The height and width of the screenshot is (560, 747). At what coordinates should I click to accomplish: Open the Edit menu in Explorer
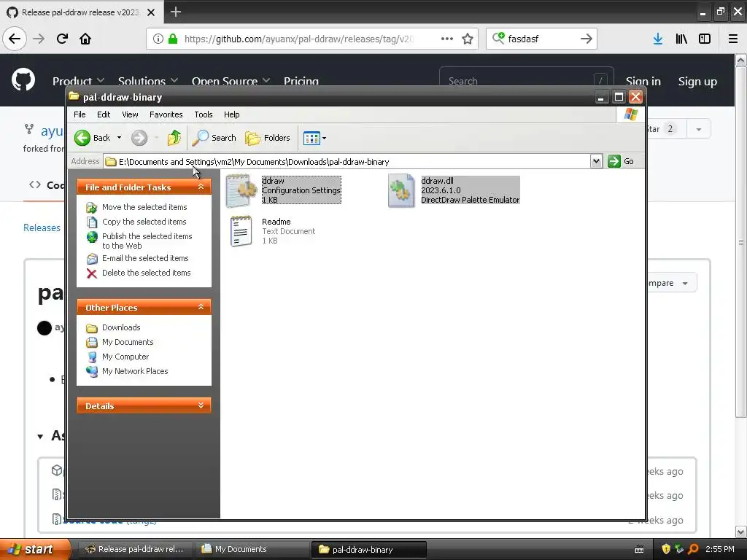pyautogui.click(x=104, y=114)
